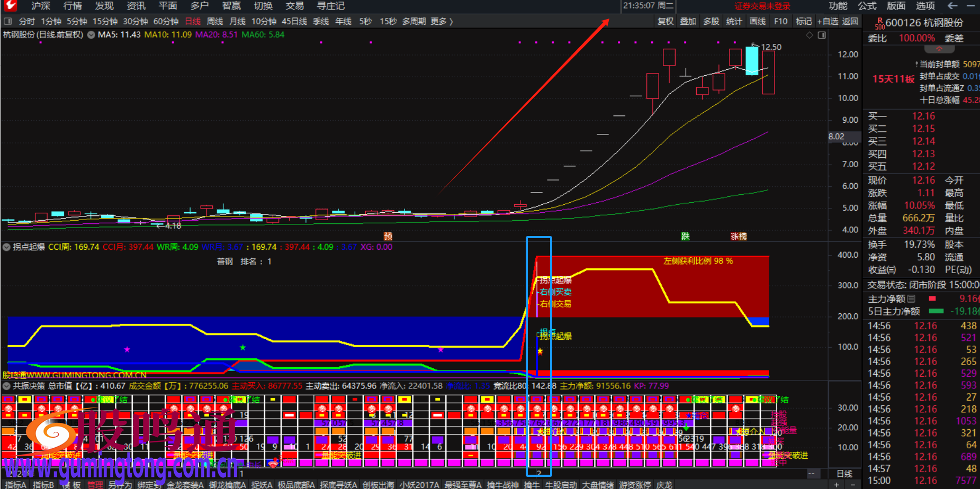This screenshot has width=980, height=489.
Task: Switch to the 周线 weekly period tab
Action: tap(214, 22)
